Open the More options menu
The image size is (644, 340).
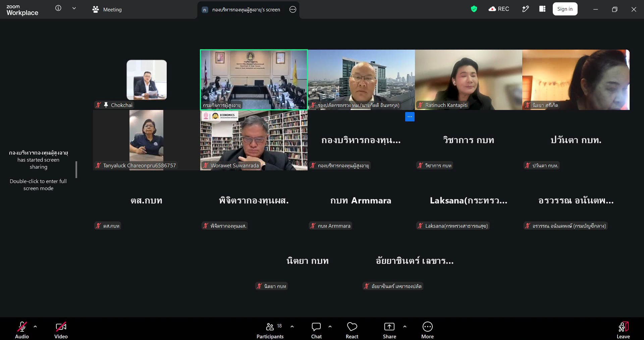[x=427, y=330]
